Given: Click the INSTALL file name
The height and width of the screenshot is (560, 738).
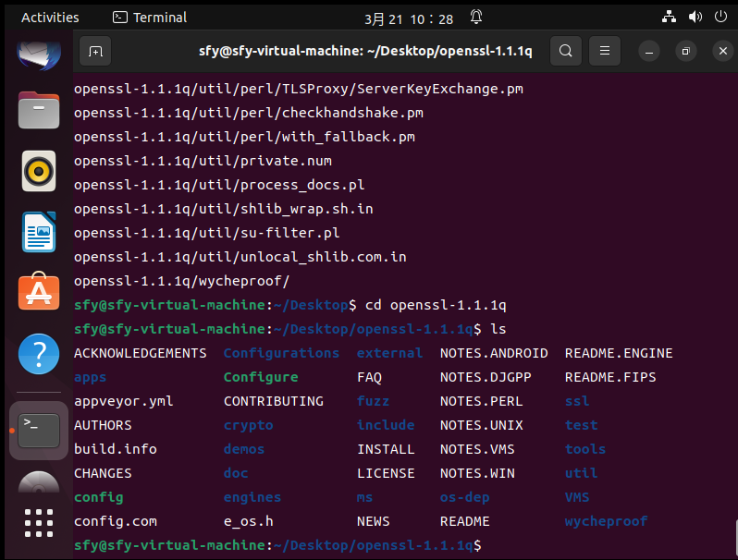Looking at the screenshot, I should click(x=386, y=449).
